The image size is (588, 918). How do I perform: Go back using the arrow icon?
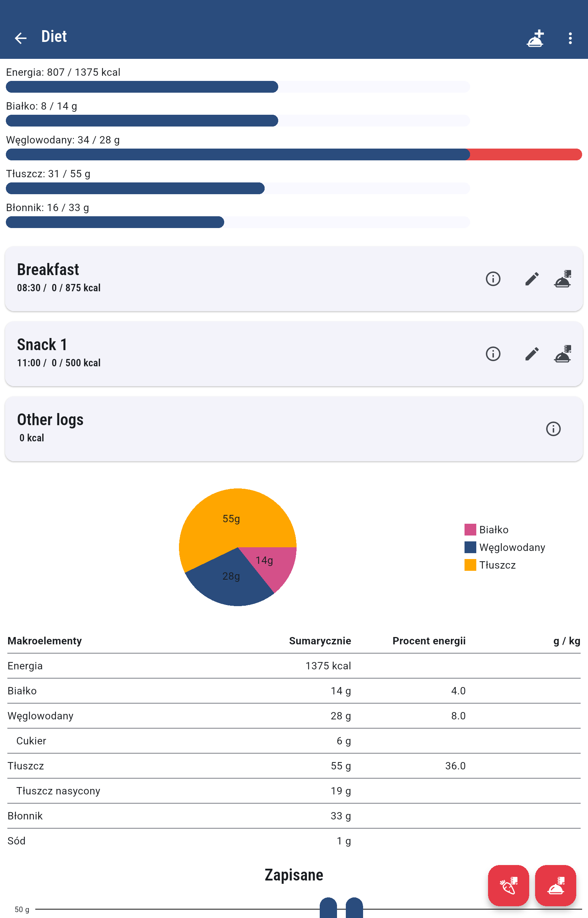click(x=21, y=38)
